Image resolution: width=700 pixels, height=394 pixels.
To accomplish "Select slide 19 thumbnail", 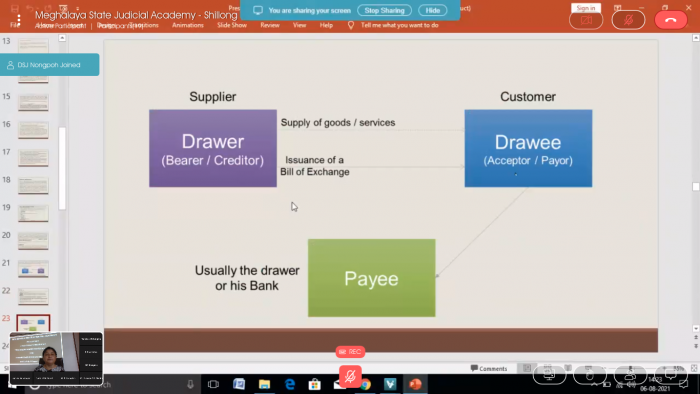I will (x=33, y=213).
